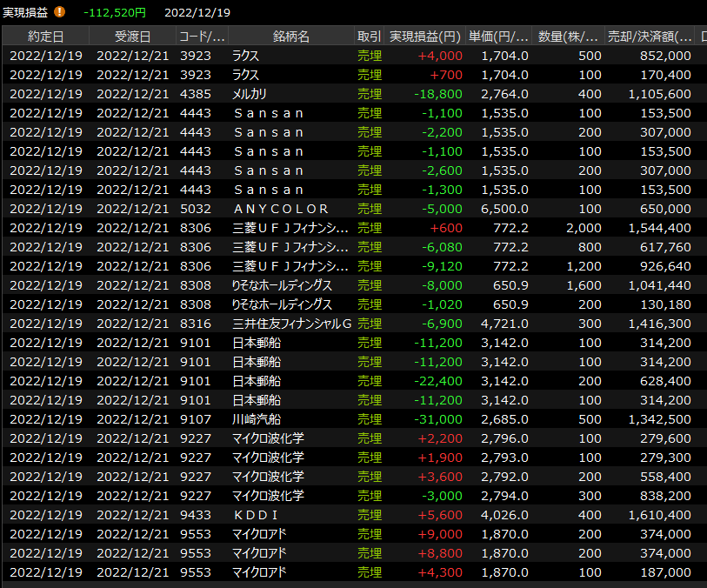Select the りそなホールディングス row with -8,000 loss
Viewport: 707px width, 588px height.
click(290, 285)
